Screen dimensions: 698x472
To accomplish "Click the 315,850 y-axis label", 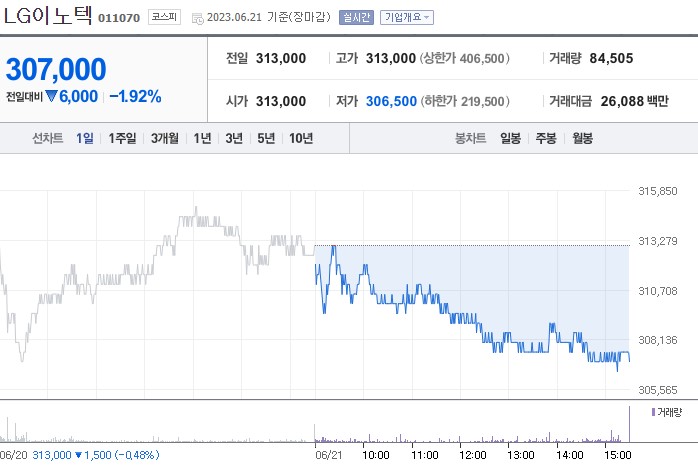I will click(x=657, y=191).
